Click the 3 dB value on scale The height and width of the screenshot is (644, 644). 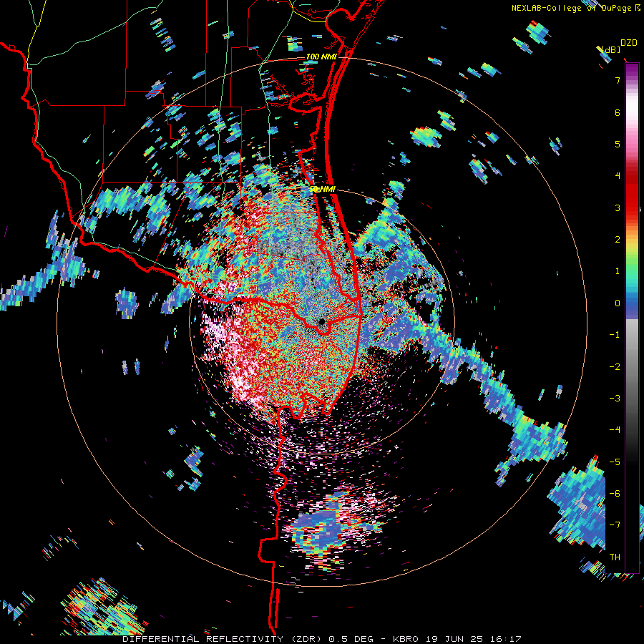click(618, 208)
